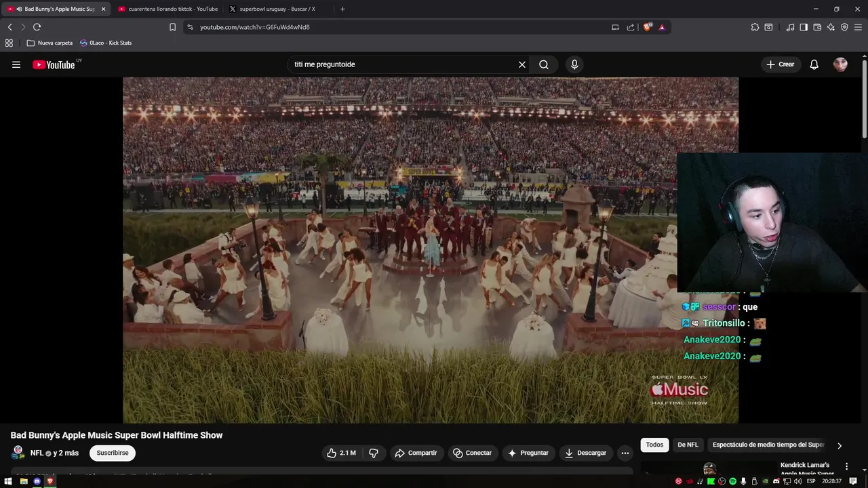Open the 'NFL y 2 más' channel link

tap(54, 453)
